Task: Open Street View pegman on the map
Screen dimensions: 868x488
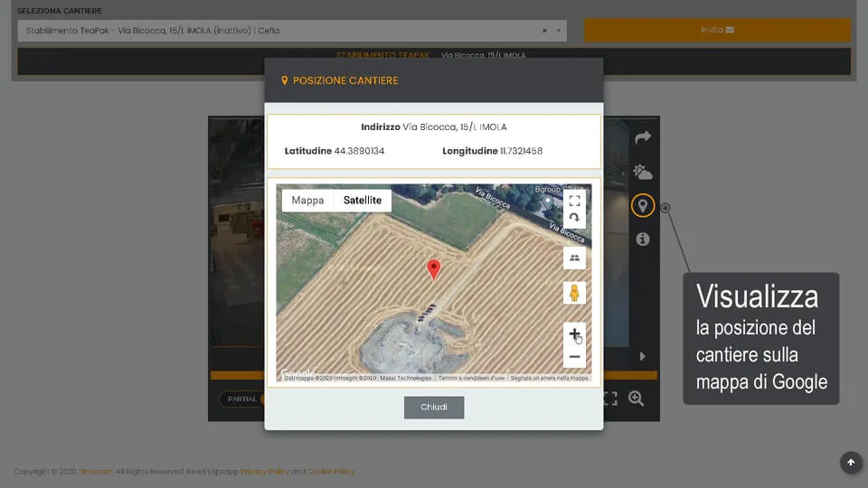Action: click(x=574, y=293)
